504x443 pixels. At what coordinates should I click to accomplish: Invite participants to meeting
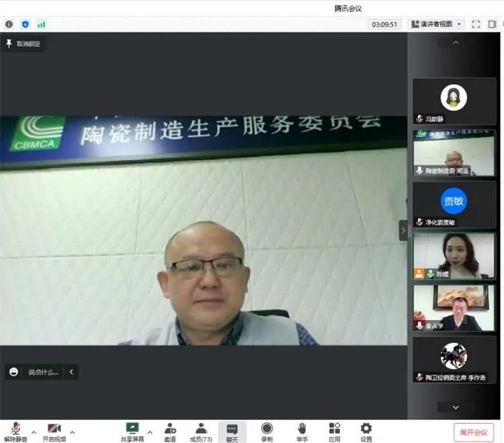(x=170, y=432)
